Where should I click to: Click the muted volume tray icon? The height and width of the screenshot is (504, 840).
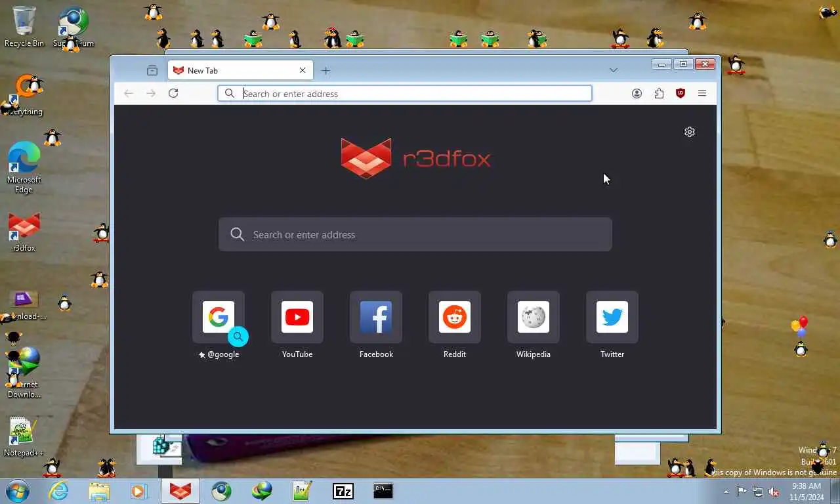click(774, 492)
